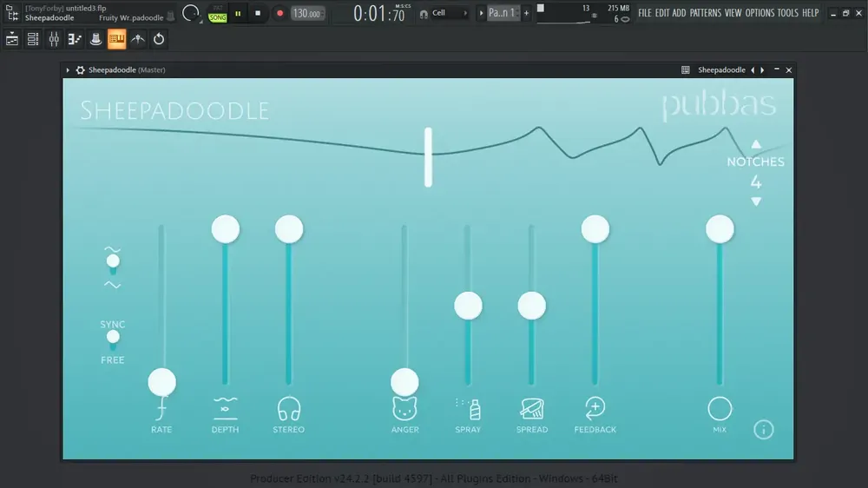Image resolution: width=868 pixels, height=488 pixels.
Task: Open the Playlist window from the toolbar
Action: [x=11, y=39]
